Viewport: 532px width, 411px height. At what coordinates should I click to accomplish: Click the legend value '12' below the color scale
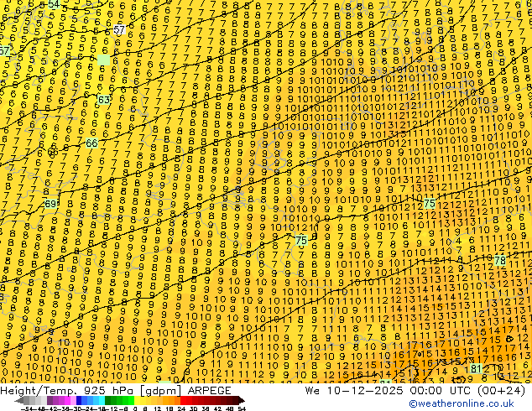(x=157, y=408)
